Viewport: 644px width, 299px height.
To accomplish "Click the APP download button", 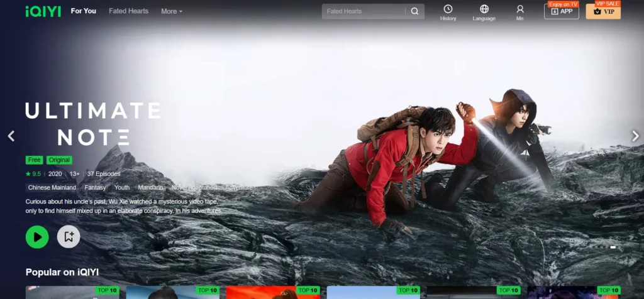I will click(x=562, y=11).
